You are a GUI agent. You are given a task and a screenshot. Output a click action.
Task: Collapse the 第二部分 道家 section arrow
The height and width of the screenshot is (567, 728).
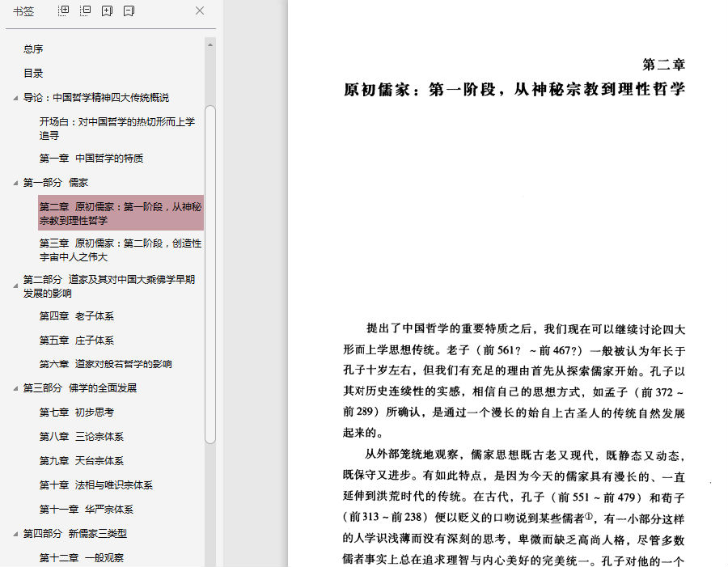click(x=15, y=286)
